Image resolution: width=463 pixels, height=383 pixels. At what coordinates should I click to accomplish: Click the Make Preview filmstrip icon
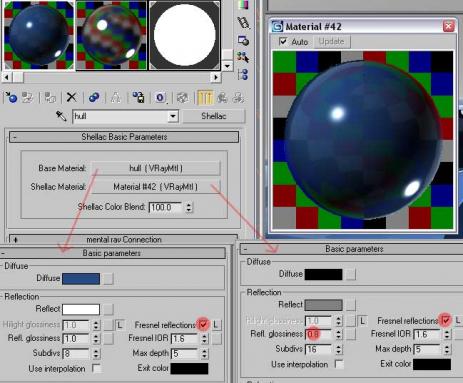[243, 23]
